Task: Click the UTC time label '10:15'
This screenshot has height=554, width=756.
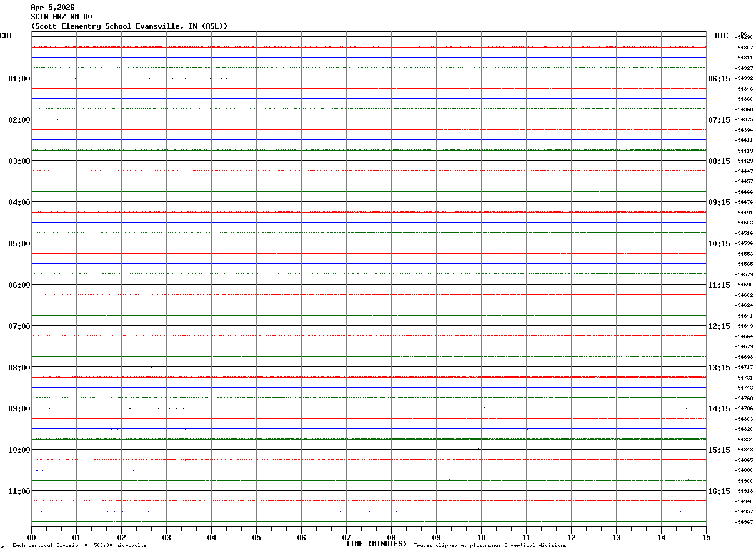Action: click(x=719, y=244)
